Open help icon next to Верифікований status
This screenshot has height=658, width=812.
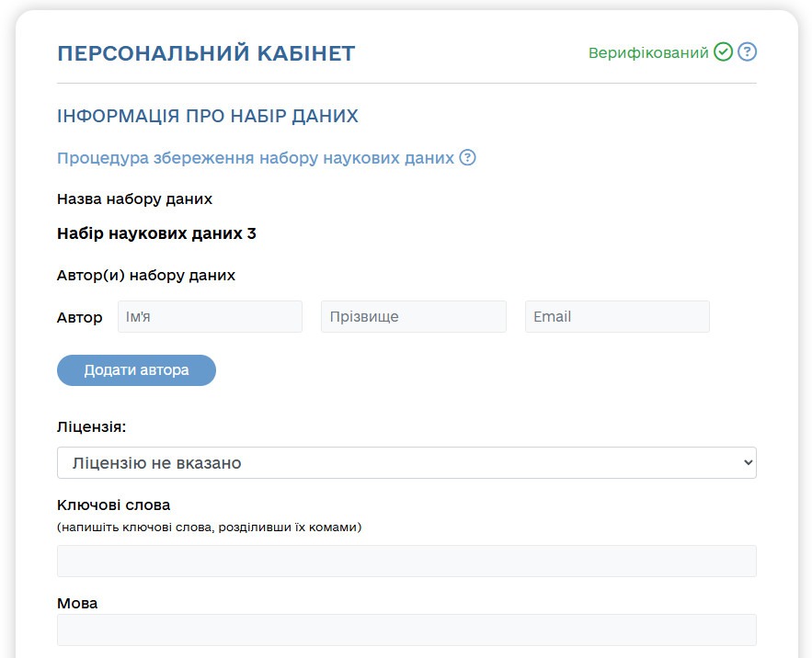click(x=747, y=52)
